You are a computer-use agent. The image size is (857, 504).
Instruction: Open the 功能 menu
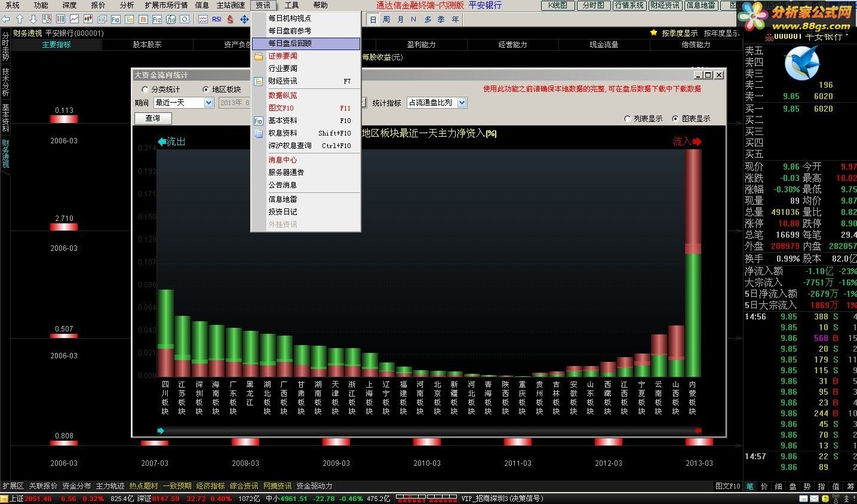pos(41,5)
